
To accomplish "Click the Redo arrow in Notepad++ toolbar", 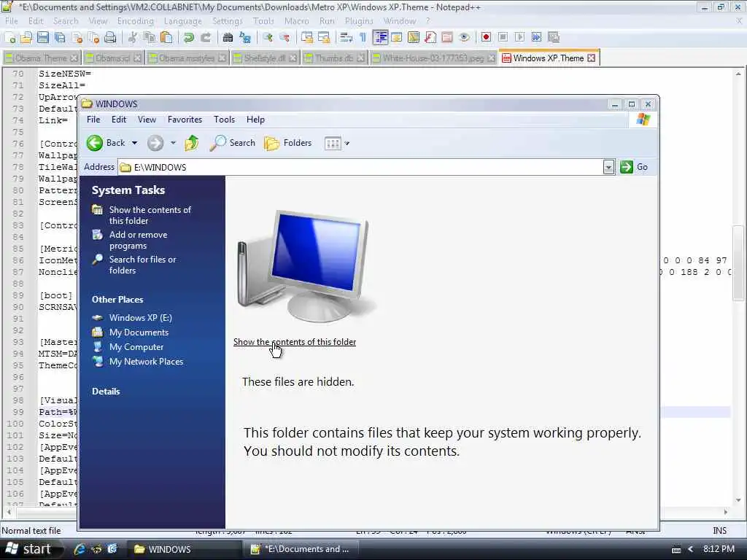I will pos(206,38).
